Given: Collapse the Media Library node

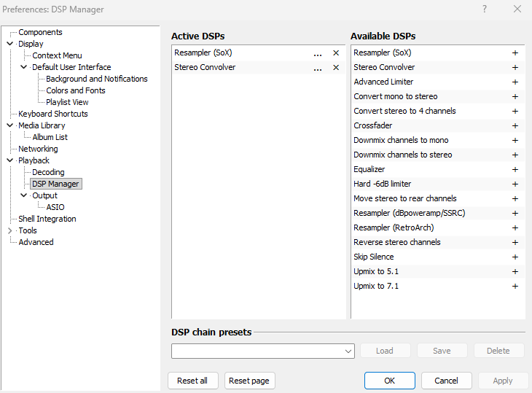Looking at the screenshot, I should tap(10, 125).
